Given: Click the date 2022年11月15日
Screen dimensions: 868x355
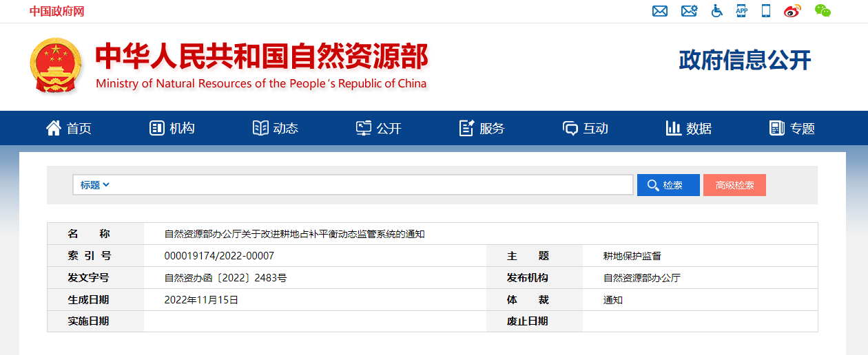Looking at the screenshot, I should tap(201, 300).
